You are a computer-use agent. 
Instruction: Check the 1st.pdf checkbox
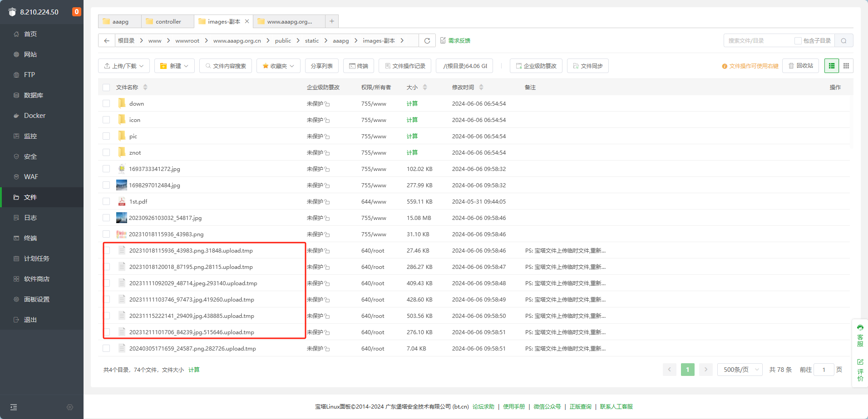coord(106,201)
